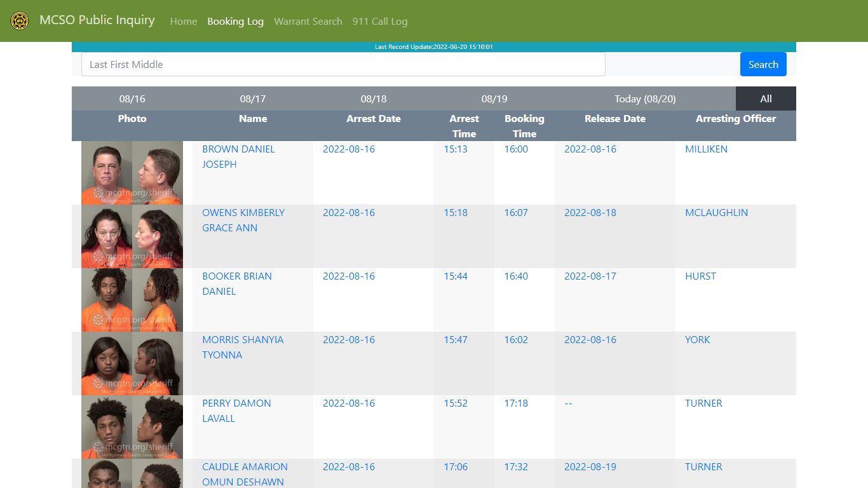868x488 pixels.
Task: Open PERRY DAMON LAVALL record link
Action: pyautogui.click(x=236, y=410)
